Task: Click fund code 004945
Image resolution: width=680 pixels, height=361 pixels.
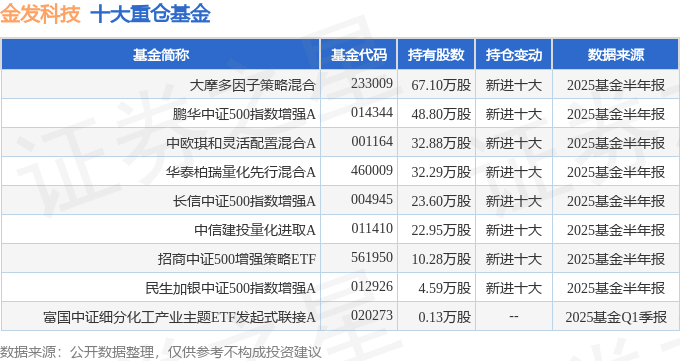Action: point(372,200)
